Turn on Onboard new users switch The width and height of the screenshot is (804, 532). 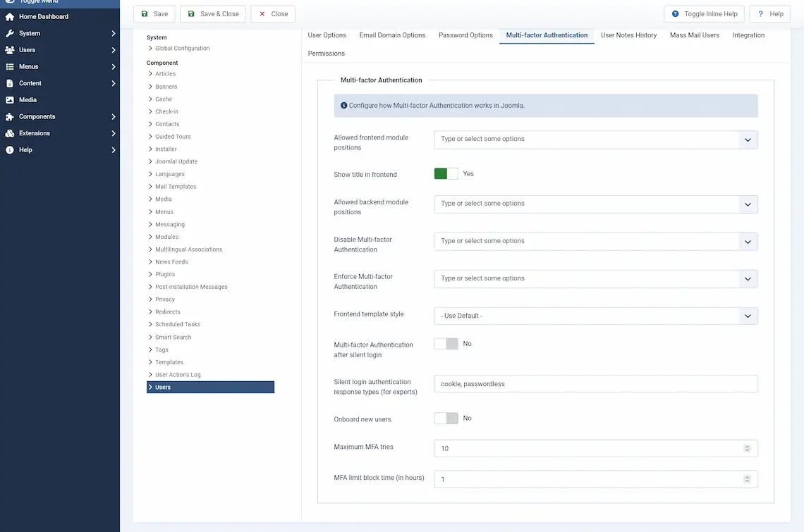[x=446, y=419]
